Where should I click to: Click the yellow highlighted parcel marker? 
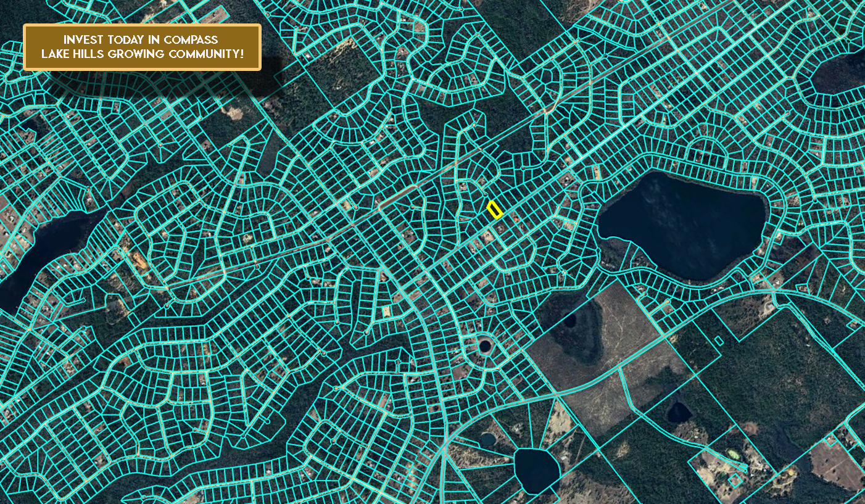(495, 210)
